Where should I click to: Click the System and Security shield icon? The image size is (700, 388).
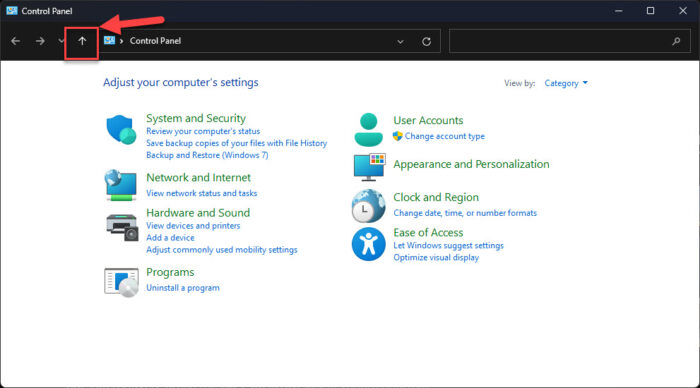(x=121, y=129)
